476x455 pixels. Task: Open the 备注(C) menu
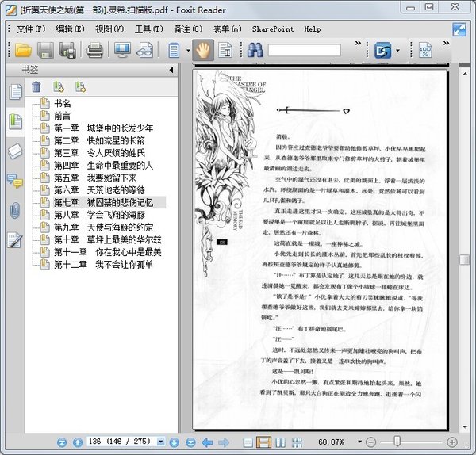[x=188, y=29]
